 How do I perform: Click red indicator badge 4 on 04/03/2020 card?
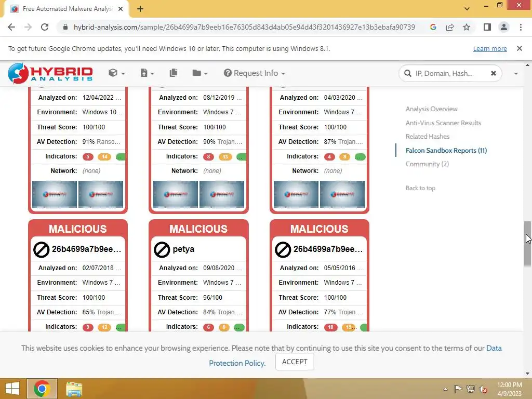pos(329,157)
